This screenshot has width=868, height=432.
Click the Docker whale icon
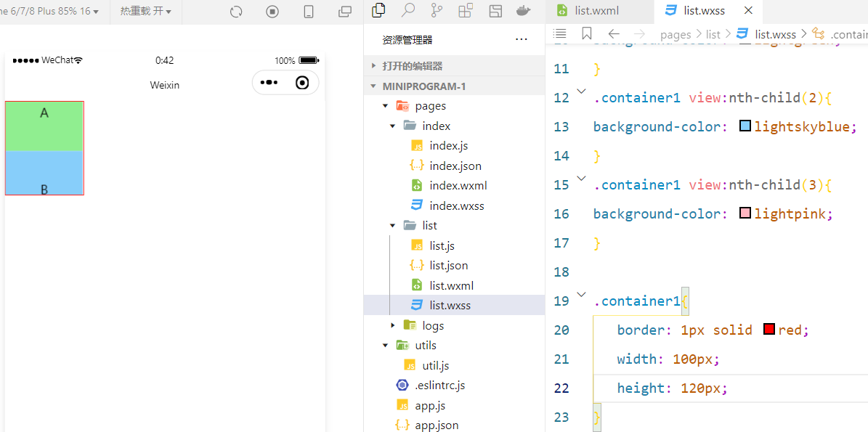[x=523, y=10]
